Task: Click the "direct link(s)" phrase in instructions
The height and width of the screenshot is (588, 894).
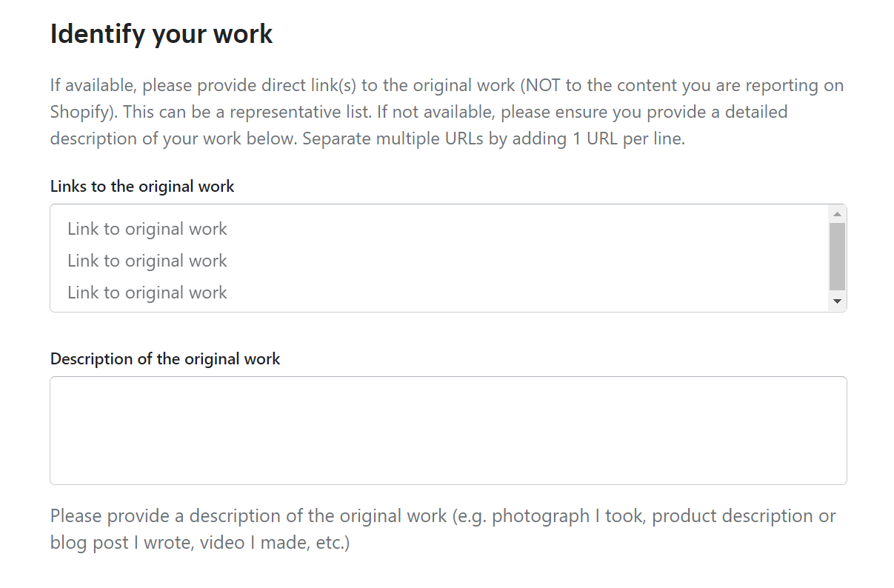Action: point(309,86)
